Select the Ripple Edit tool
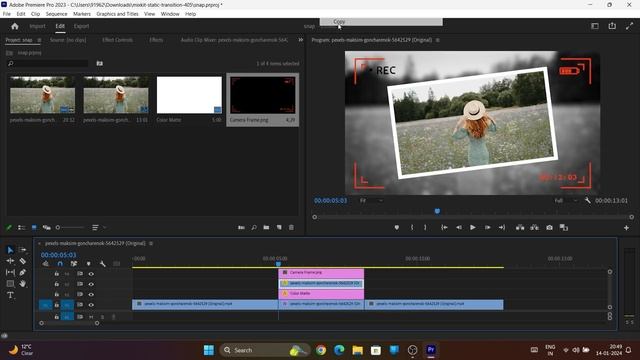Viewport: 640px width, 360px height. tap(10, 261)
